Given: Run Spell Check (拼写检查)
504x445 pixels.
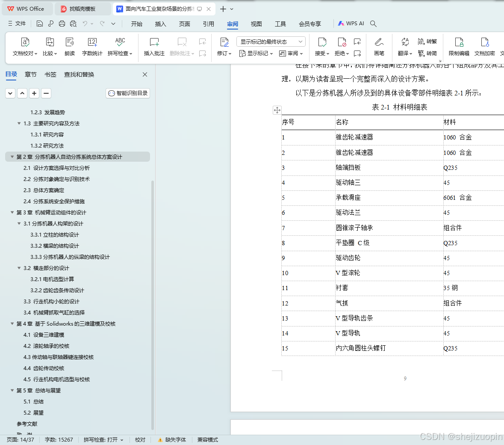Looking at the screenshot, I should point(120,47).
